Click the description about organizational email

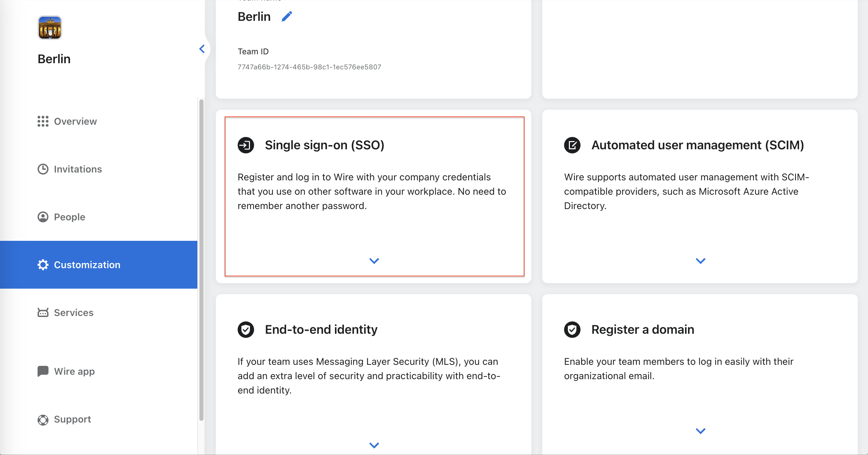[678, 369]
